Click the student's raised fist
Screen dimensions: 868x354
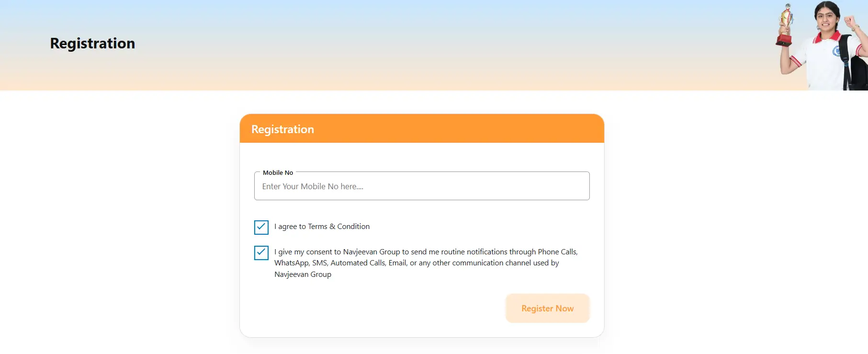click(x=850, y=22)
